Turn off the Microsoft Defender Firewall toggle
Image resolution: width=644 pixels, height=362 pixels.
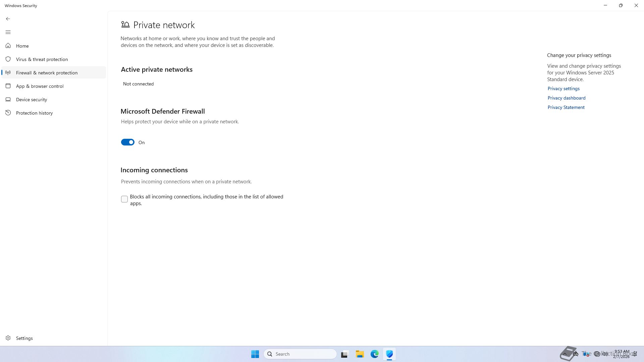coord(127,142)
